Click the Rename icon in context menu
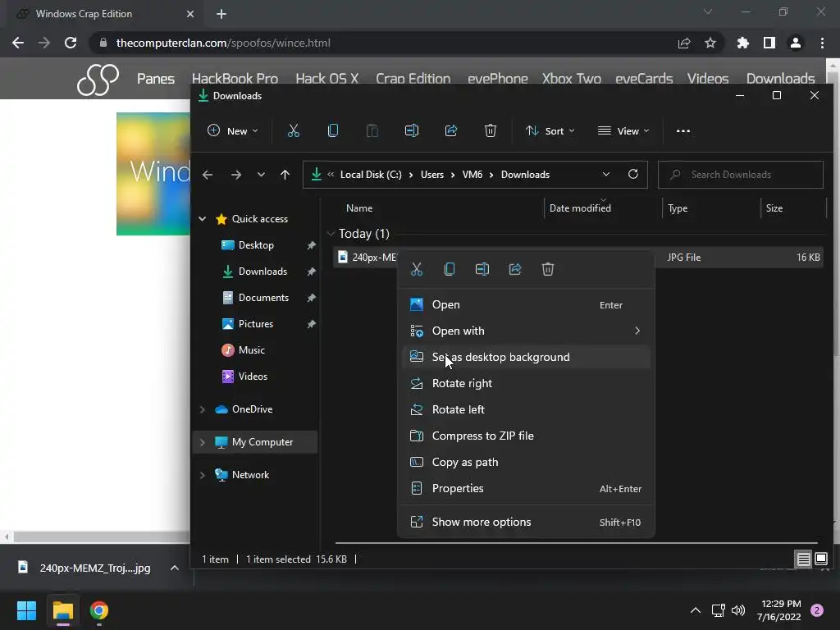This screenshot has height=630, width=840. tap(482, 269)
